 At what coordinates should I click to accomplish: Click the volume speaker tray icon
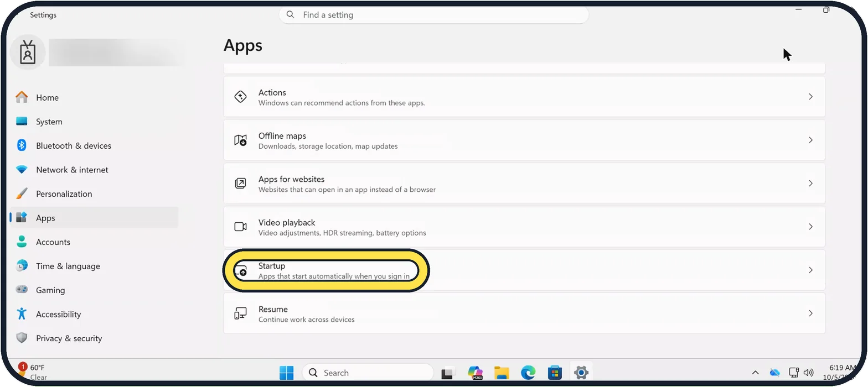(809, 373)
